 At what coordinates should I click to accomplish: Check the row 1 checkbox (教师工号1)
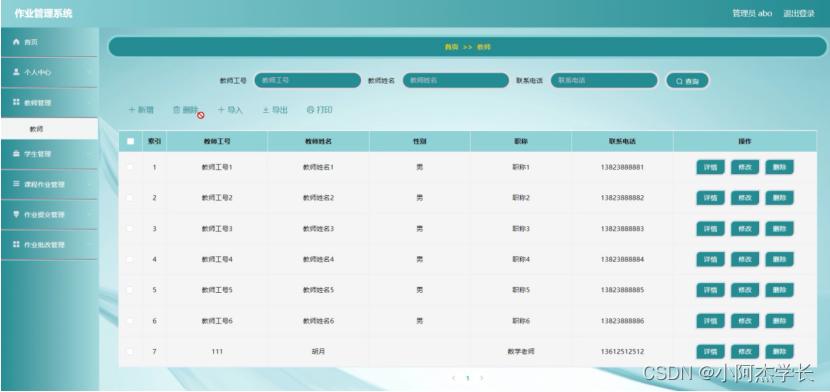(x=130, y=167)
